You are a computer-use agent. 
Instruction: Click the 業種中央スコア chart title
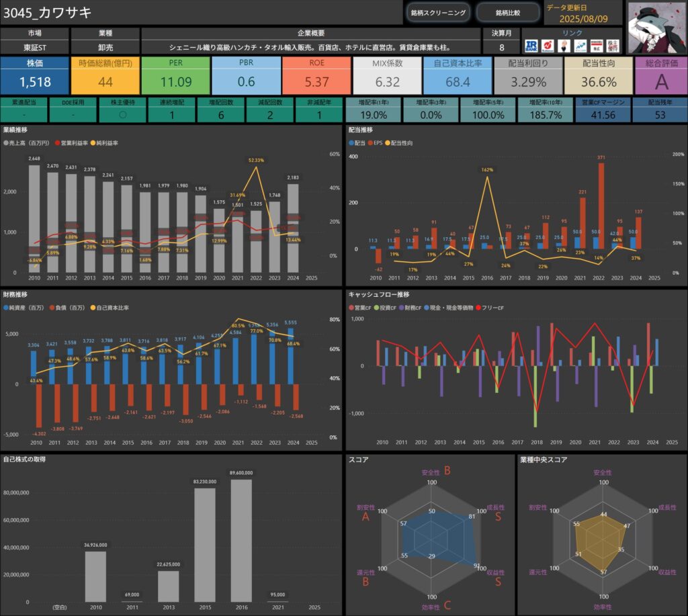(x=544, y=459)
